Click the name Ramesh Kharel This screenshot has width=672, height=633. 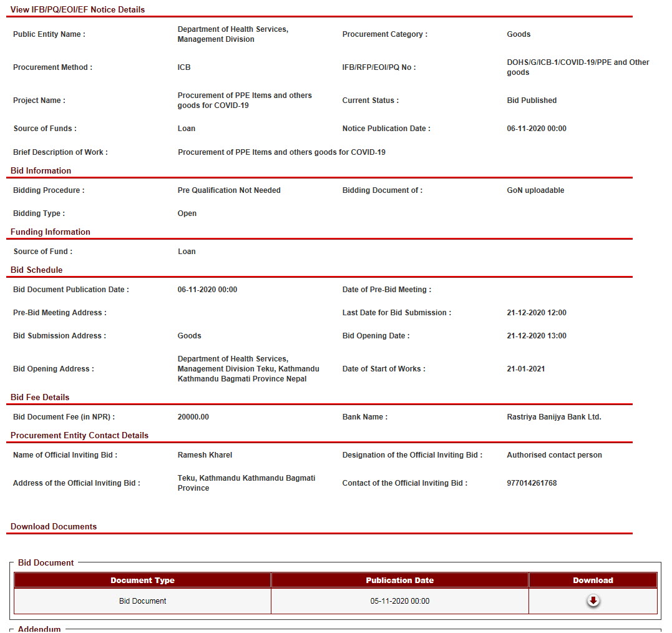pos(205,455)
